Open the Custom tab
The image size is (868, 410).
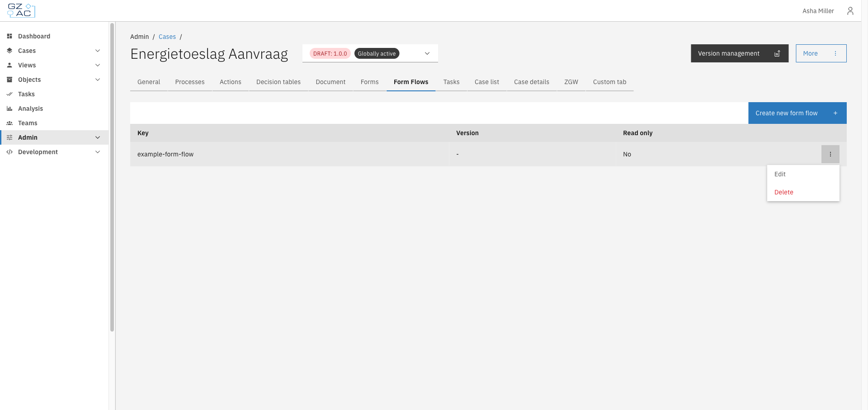click(x=609, y=82)
